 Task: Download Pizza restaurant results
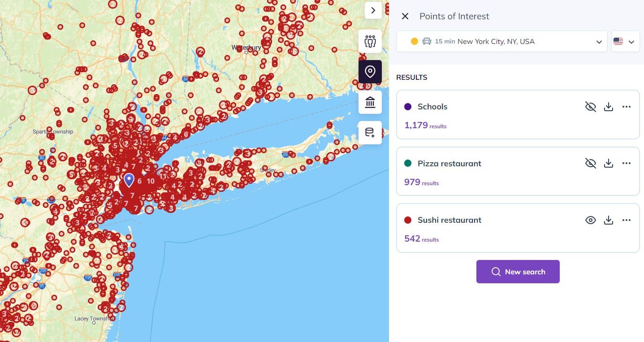pyautogui.click(x=608, y=164)
